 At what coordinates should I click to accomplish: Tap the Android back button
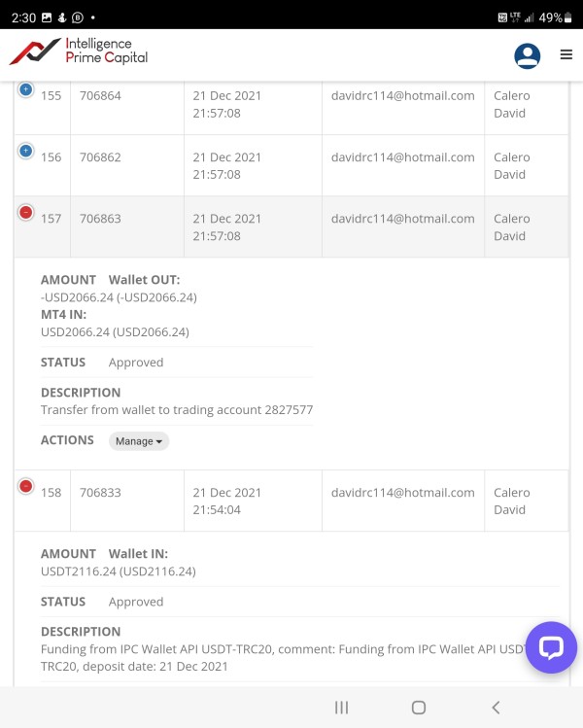coord(496,708)
